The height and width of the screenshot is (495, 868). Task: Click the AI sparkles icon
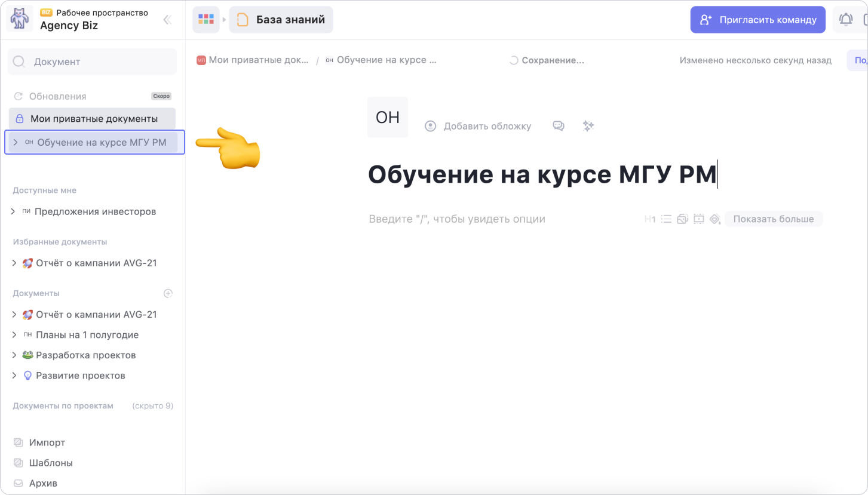pyautogui.click(x=588, y=126)
